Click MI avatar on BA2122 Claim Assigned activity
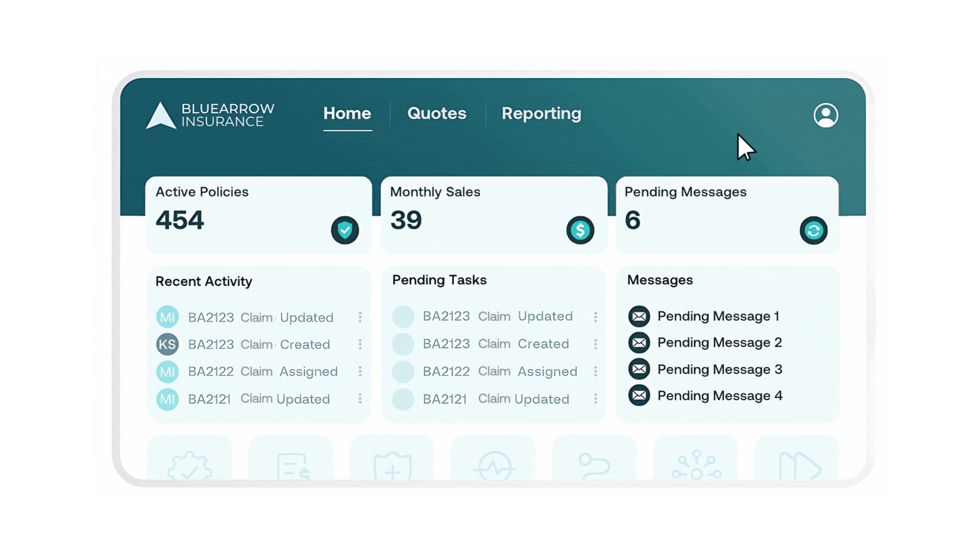The height and width of the screenshot is (551, 980). [167, 371]
